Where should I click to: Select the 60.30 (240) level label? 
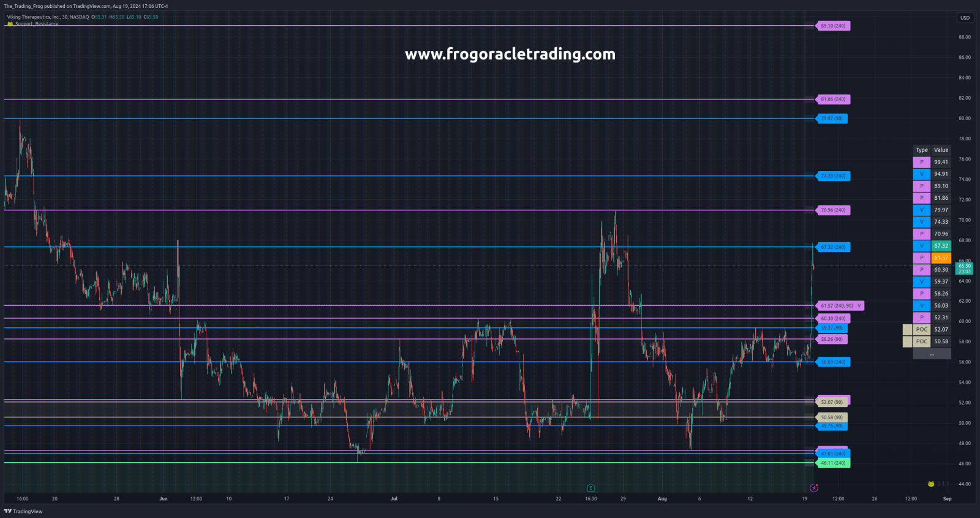(x=833, y=319)
